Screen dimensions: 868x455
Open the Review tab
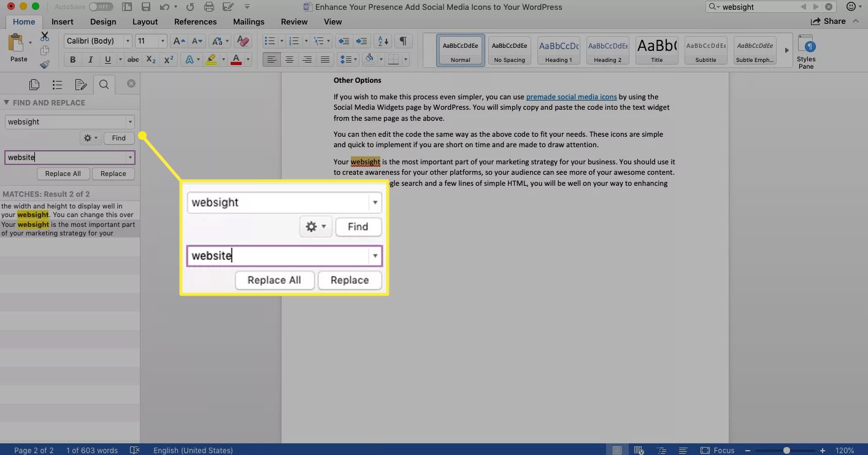coord(294,21)
